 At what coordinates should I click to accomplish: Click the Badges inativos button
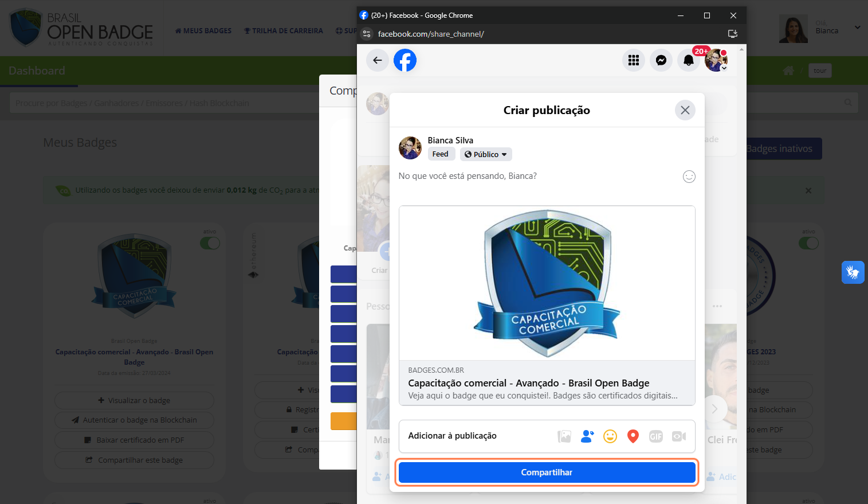click(779, 149)
